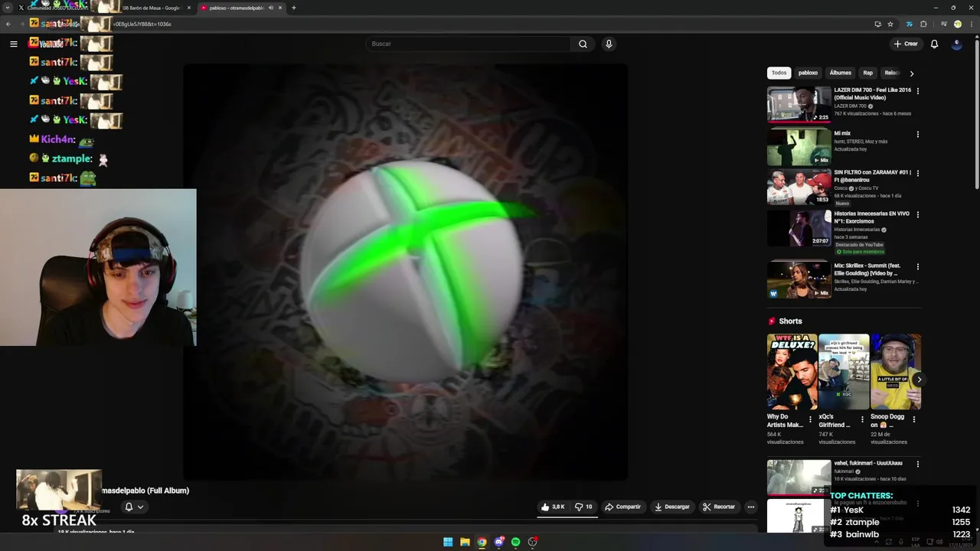The width and height of the screenshot is (980, 551).
Task: Open xQc's Girlfriend short thumbnail
Action: click(x=843, y=371)
